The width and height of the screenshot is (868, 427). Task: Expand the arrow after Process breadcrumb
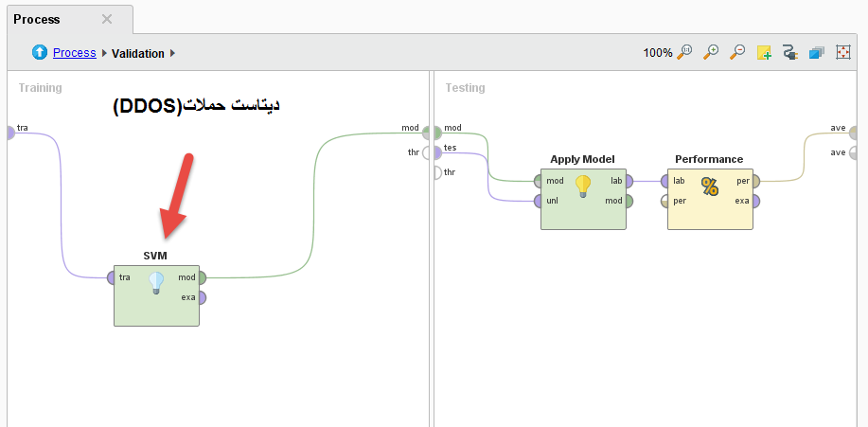coord(104,54)
